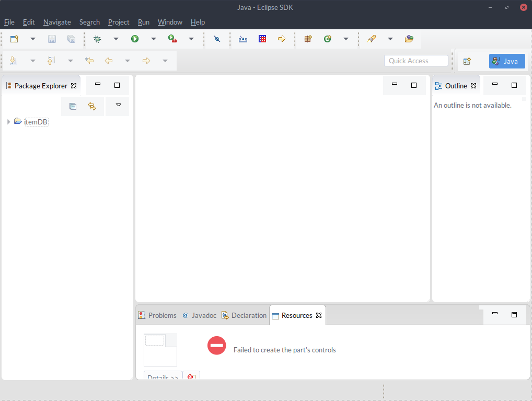The image size is (532, 401).
Task: Create a New Java Package via icon
Action: click(308, 39)
